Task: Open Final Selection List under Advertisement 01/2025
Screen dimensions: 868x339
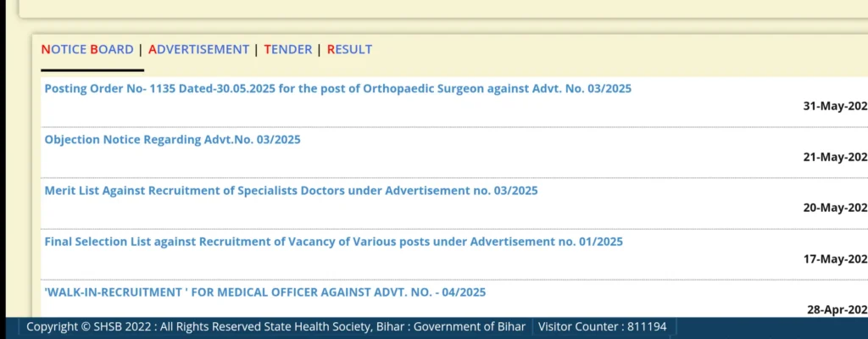Action: (x=333, y=242)
